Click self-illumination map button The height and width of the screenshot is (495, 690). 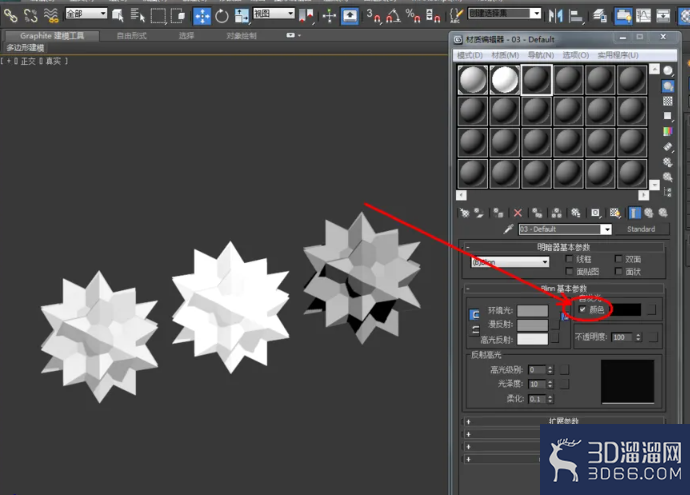click(x=651, y=310)
